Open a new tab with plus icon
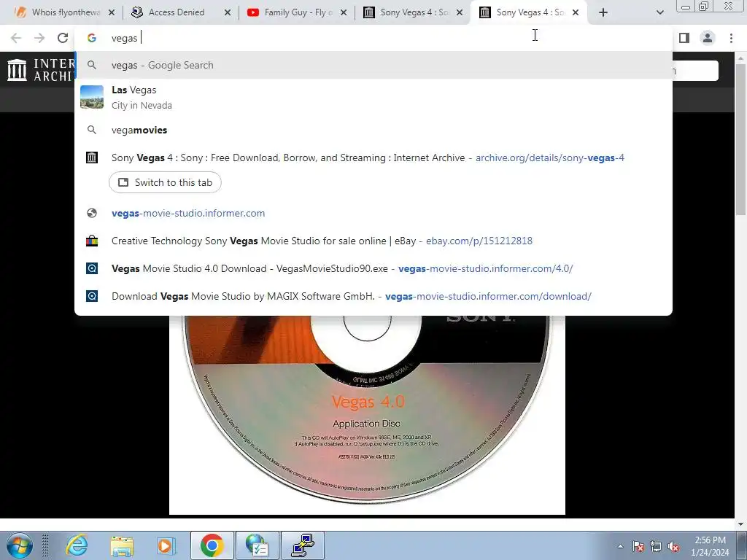 pos(603,12)
